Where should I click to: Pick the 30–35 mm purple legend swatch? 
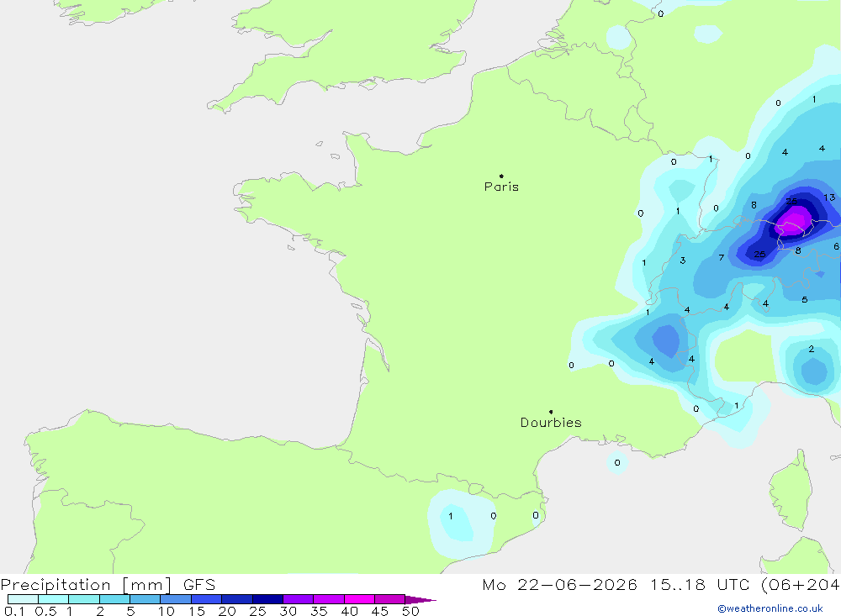pyautogui.click(x=299, y=599)
